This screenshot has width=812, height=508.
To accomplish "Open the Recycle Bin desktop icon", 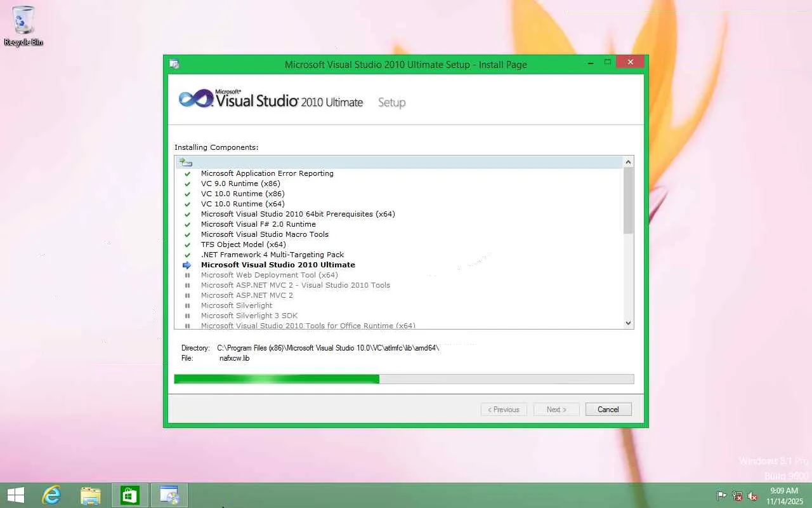I will [23, 26].
